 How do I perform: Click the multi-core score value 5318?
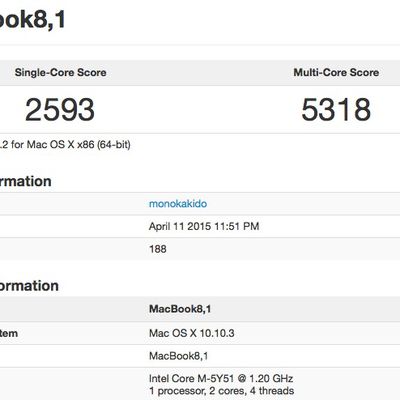click(336, 110)
